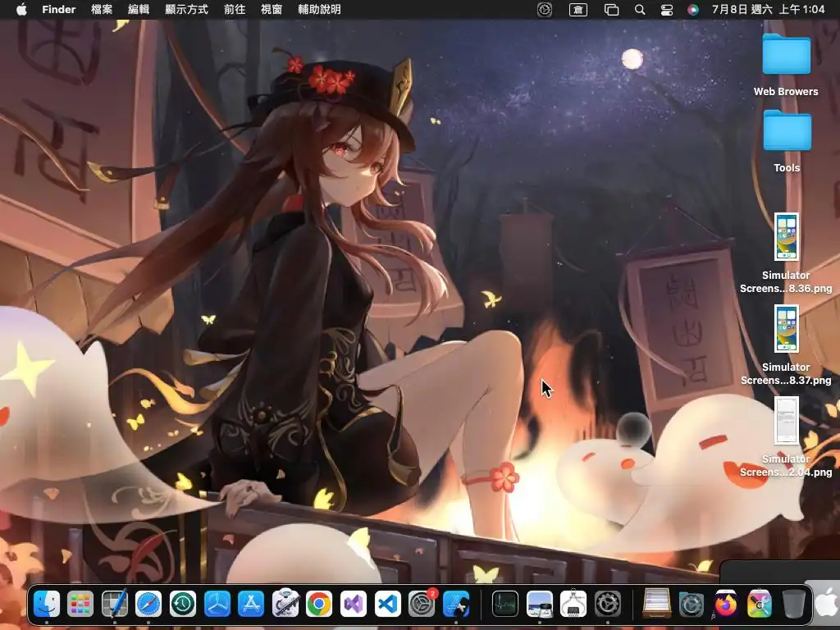
Task: Open Google Chrome from the Dock
Action: click(319, 604)
